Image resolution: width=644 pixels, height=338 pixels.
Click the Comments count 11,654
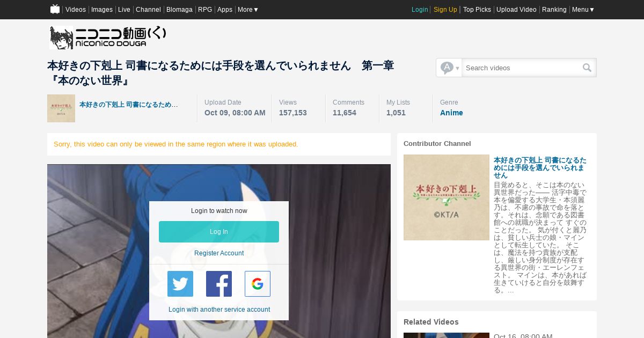tap(345, 113)
